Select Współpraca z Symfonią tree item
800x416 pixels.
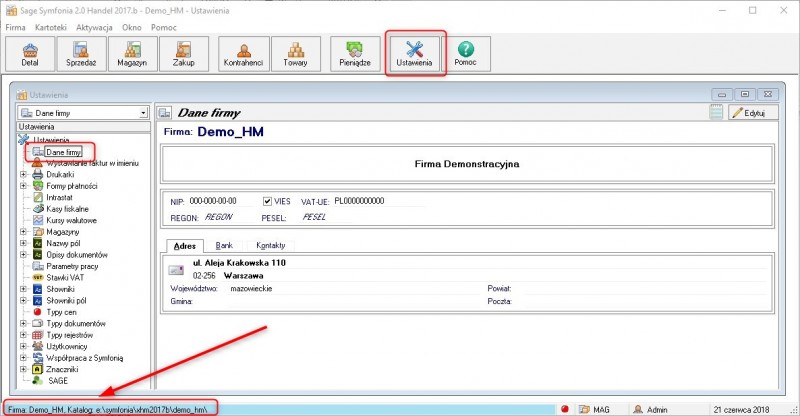[85, 358]
